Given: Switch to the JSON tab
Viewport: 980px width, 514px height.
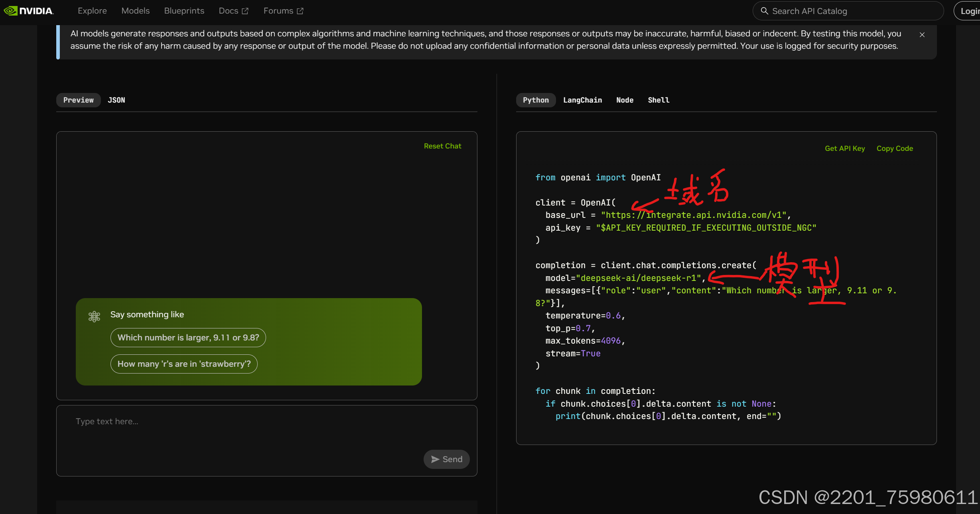Looking at the screenshot, I should (116, 100).
